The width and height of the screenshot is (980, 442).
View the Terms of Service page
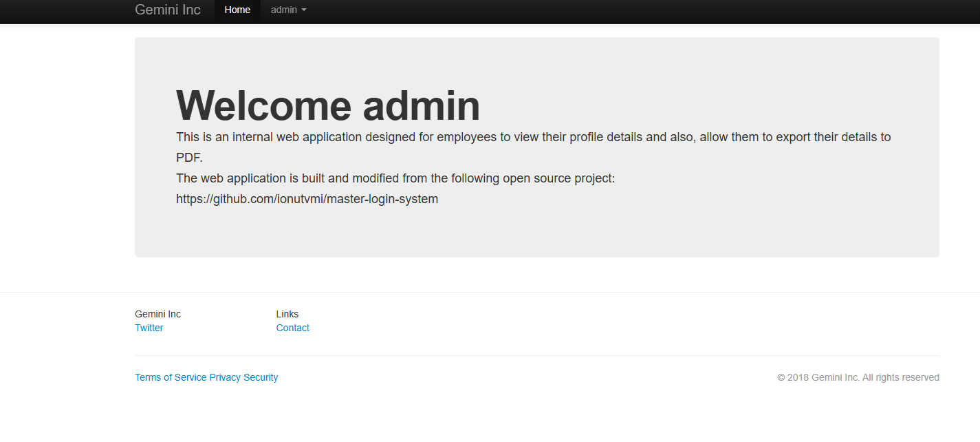pos(171,377)
